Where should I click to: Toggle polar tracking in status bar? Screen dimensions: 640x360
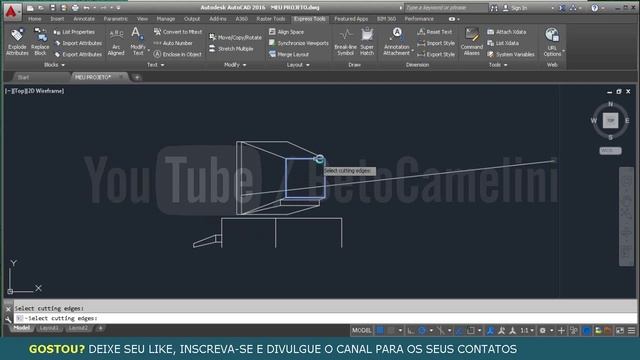(422, 331)
